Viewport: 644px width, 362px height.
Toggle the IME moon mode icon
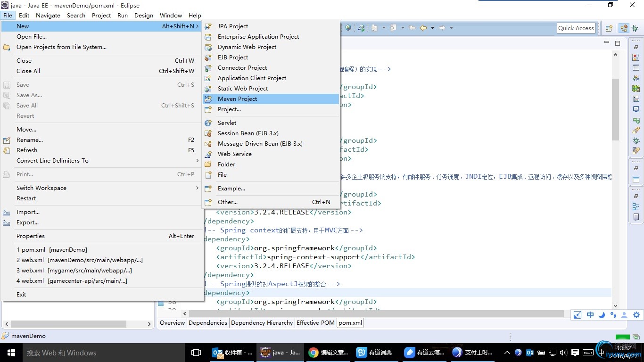pos(602,315)
